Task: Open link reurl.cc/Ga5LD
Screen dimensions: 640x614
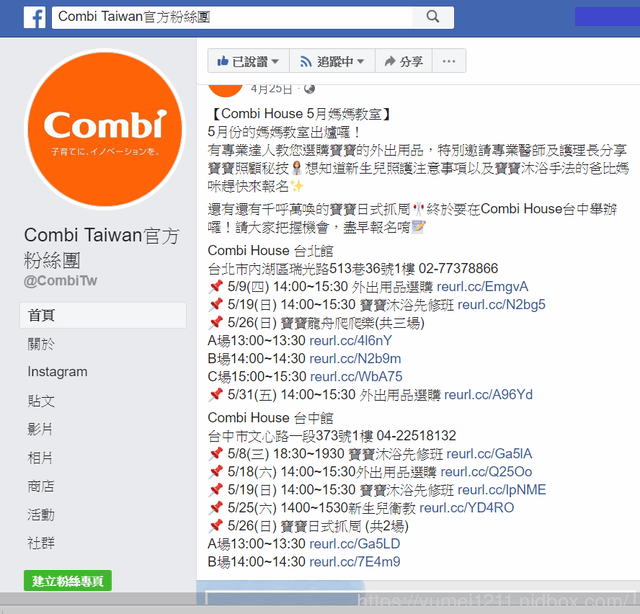Action: click(355, 544)
